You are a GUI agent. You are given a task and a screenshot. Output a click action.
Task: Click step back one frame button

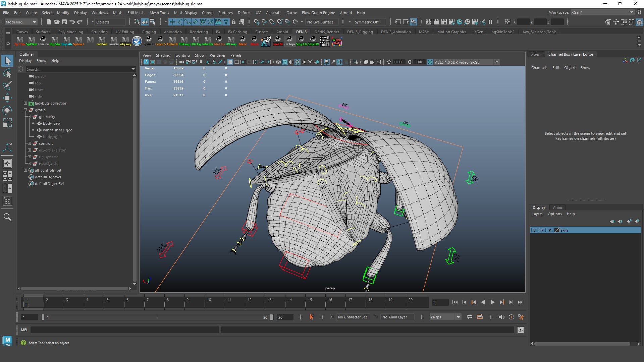[464, 302]
